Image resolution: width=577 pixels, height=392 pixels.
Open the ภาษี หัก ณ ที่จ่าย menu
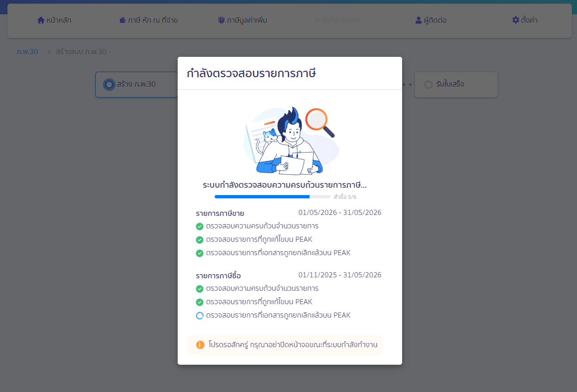(149, 20)
